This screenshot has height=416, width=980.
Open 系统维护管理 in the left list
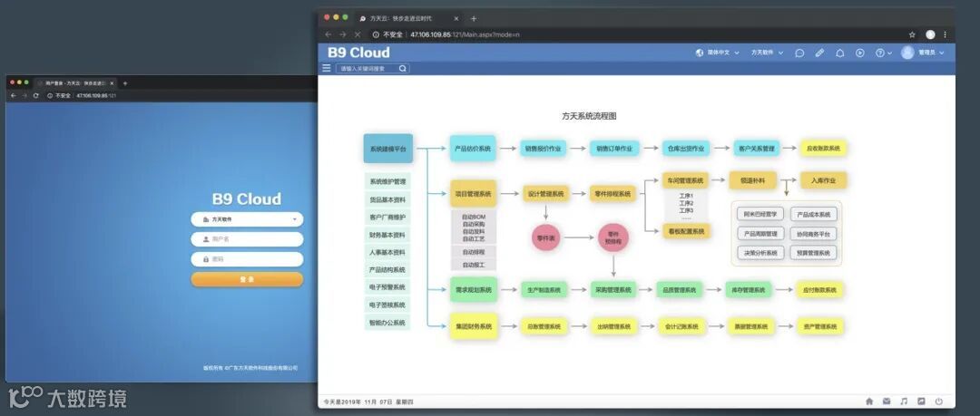(x=387, y=182)
